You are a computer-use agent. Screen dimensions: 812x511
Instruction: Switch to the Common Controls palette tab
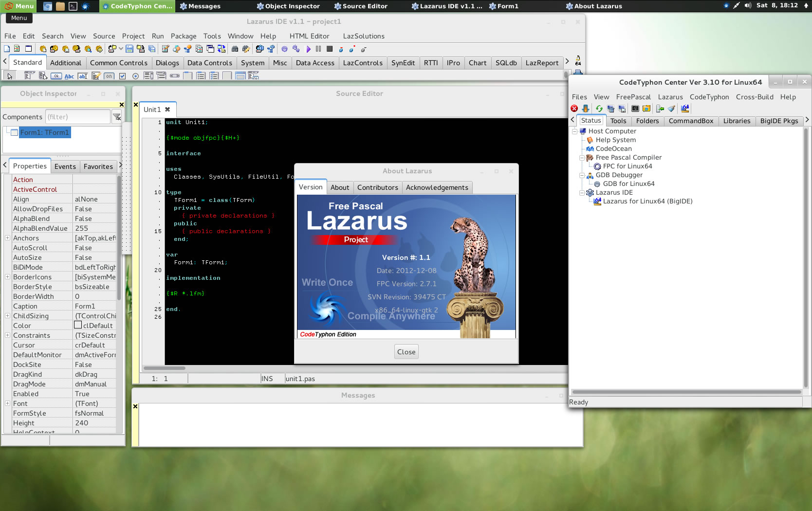119,63
